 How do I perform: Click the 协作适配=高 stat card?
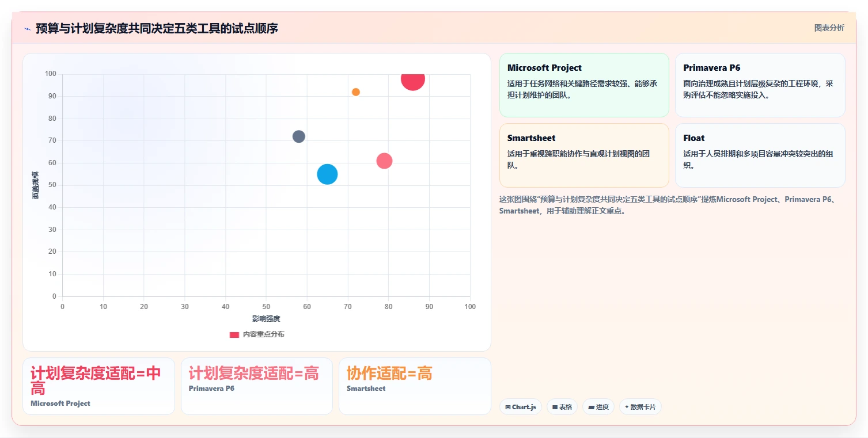415,386
